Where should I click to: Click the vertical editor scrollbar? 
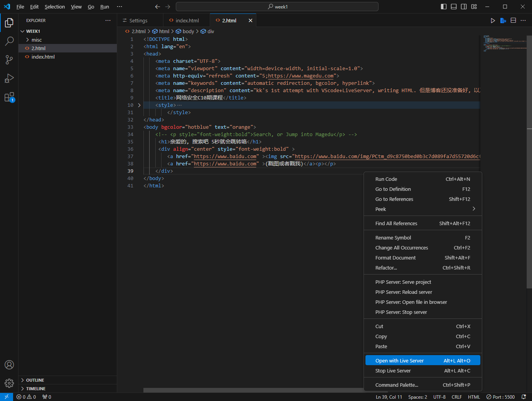[x=529, y=161]
